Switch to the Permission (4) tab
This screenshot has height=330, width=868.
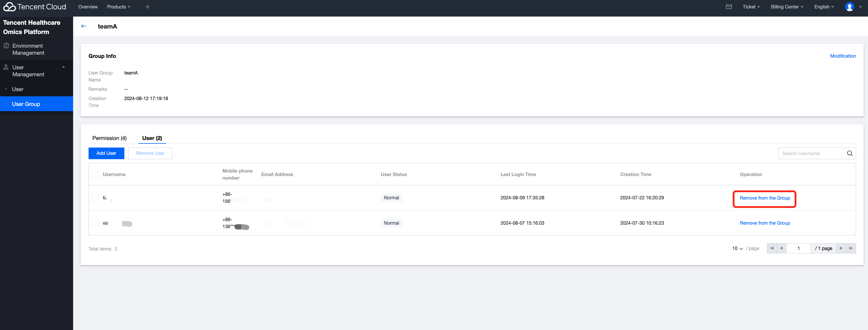(x=110, y=138)
